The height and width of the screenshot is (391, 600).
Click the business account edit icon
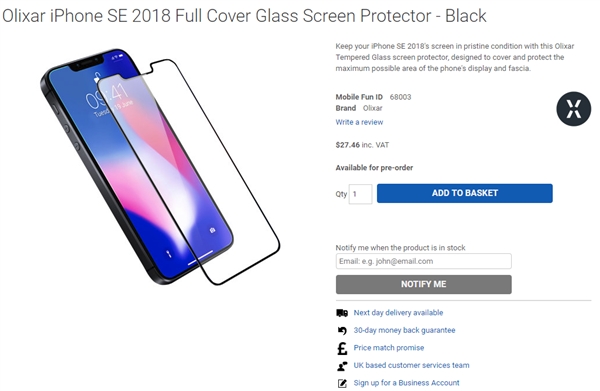342,383
